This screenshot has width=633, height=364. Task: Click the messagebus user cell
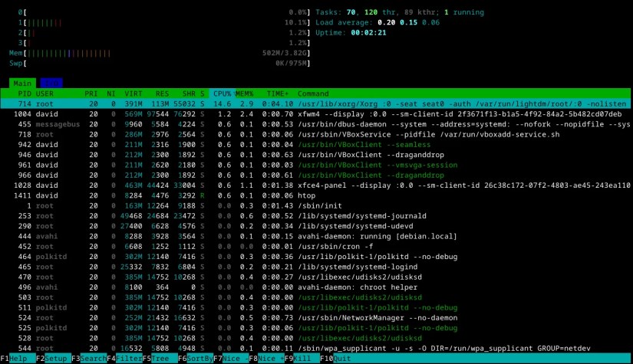tap(58, 124)
